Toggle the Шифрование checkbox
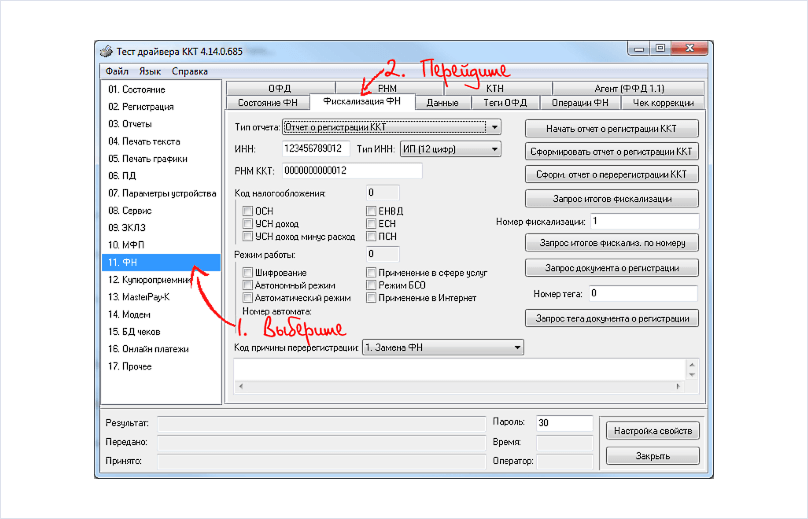 (x=249, y=273)
